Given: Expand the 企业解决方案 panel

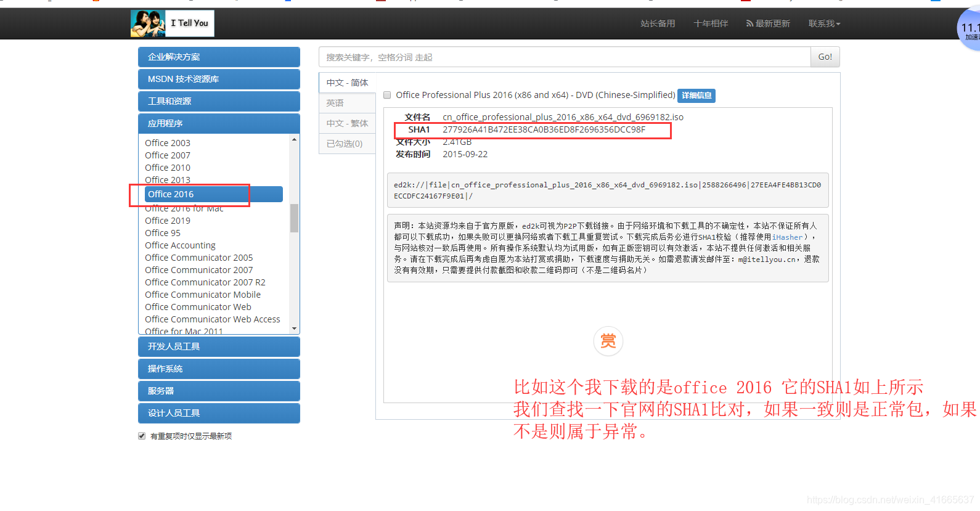Looking at the screenshot, I should click(x=219, y=57).
